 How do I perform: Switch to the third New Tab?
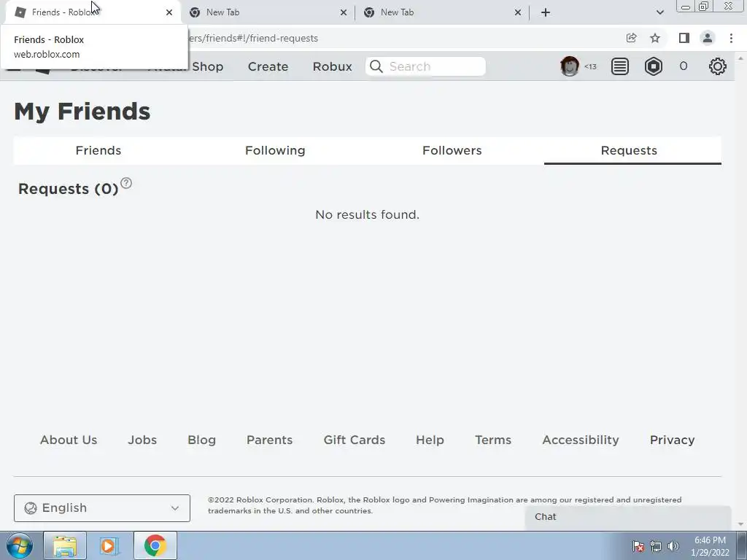442,12
